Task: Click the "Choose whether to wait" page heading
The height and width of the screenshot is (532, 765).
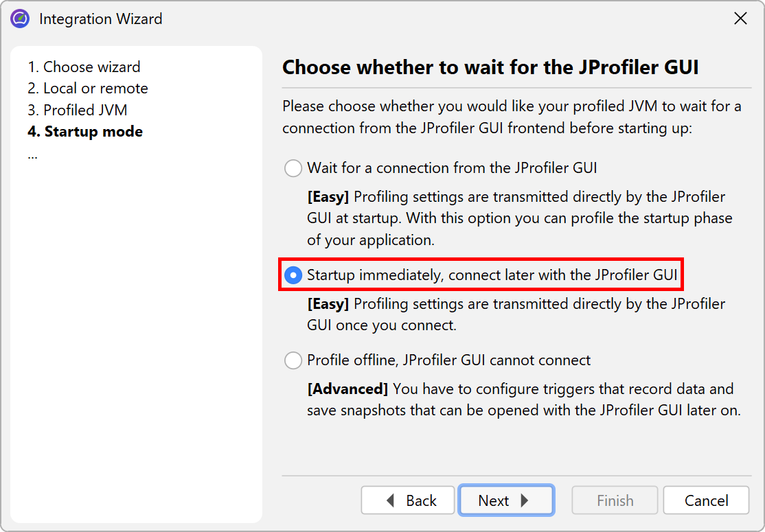Action: click(490, 67)
